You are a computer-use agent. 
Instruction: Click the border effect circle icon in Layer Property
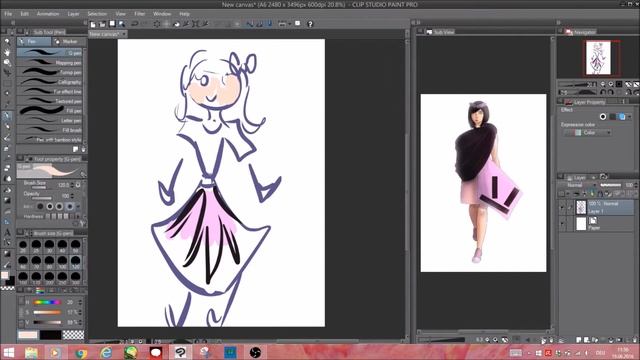coord(603,117)
